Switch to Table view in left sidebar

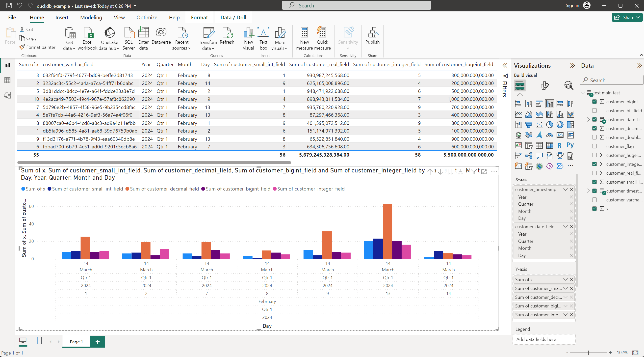[x=7, y=80]
